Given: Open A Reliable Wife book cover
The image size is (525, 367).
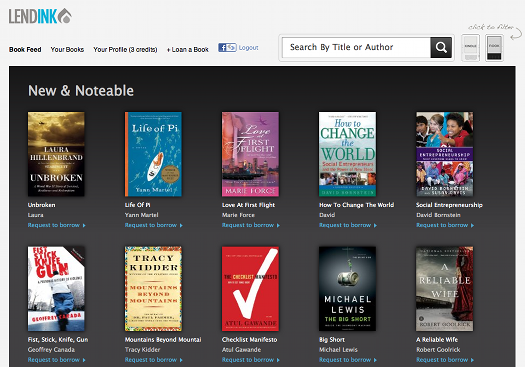Looking at the screenshot, I should pos(445,289).
